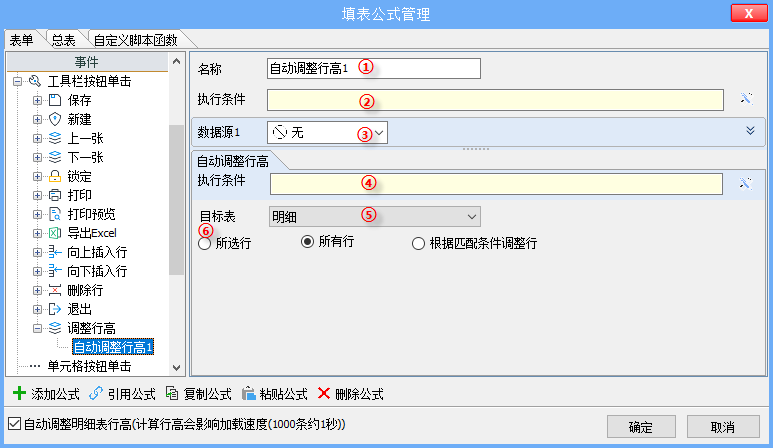Expand the 锁定 tree node
This screenshot has height=448, width=773.
point(37,176)
